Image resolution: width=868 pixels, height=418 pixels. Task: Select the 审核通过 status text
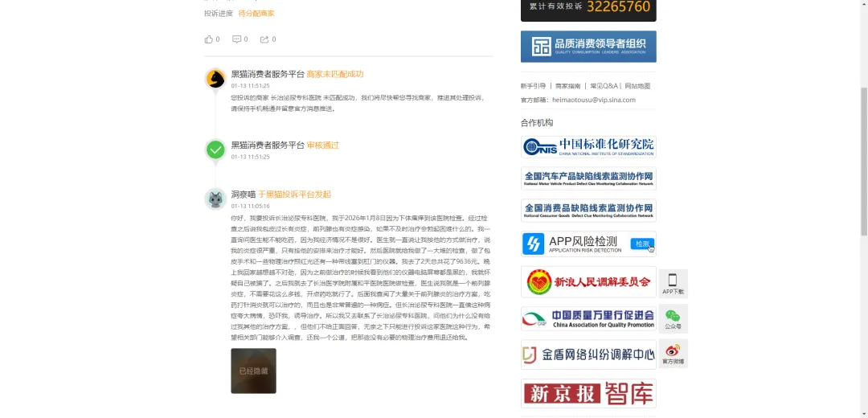[x=323, y=145]
